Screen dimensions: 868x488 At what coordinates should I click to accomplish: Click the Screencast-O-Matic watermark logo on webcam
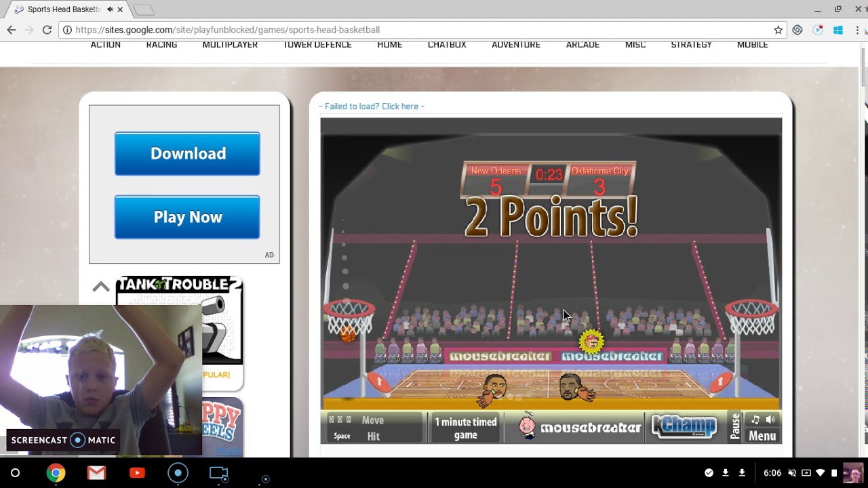coord(64,440)
